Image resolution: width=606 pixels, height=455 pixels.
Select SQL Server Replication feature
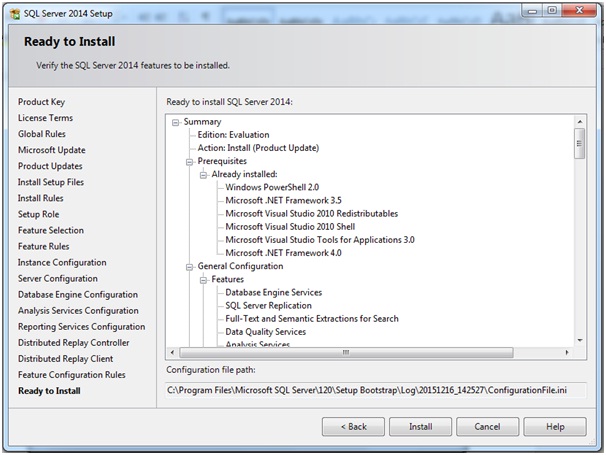(x=268, y=306)
